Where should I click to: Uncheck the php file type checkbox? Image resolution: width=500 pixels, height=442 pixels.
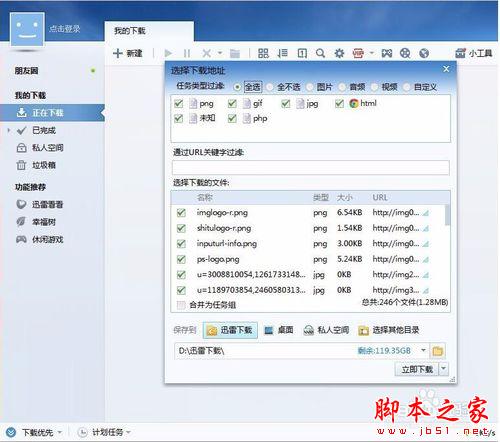pos(232,118)
